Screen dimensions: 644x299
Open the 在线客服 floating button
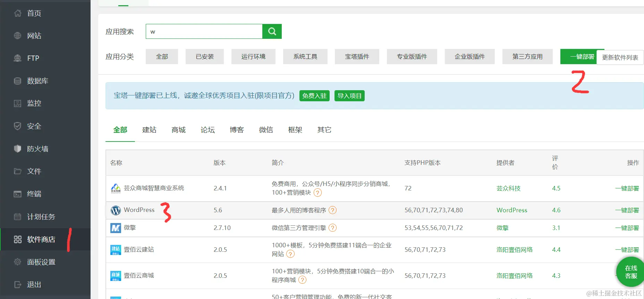pyautogui.click(x=631, y=272)
